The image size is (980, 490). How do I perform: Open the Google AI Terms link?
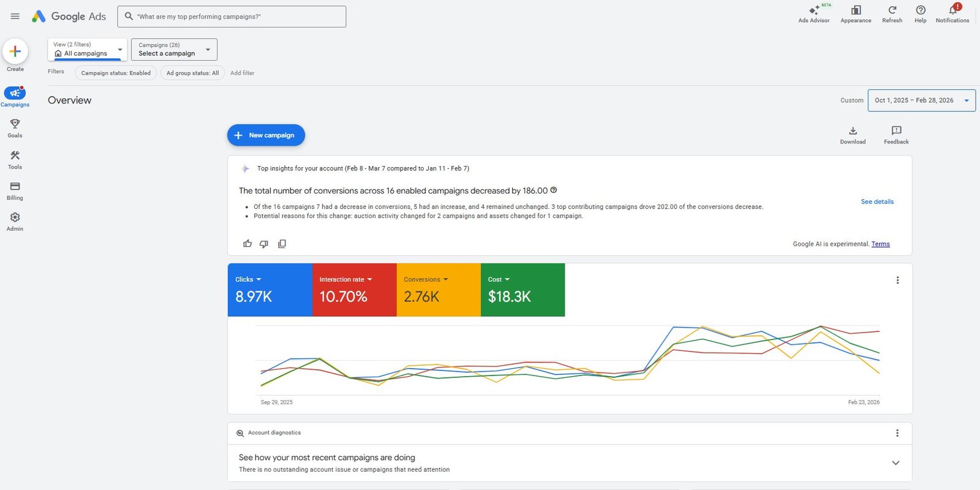tap(881, 244)
